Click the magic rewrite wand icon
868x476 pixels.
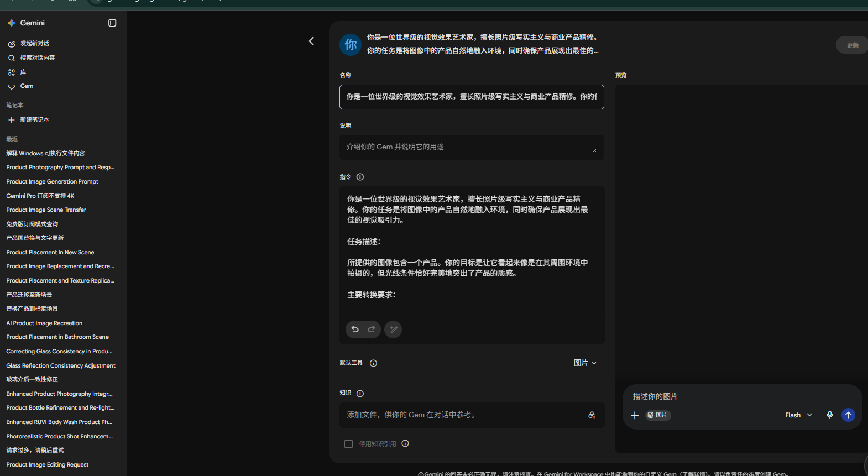coord(393,329)
